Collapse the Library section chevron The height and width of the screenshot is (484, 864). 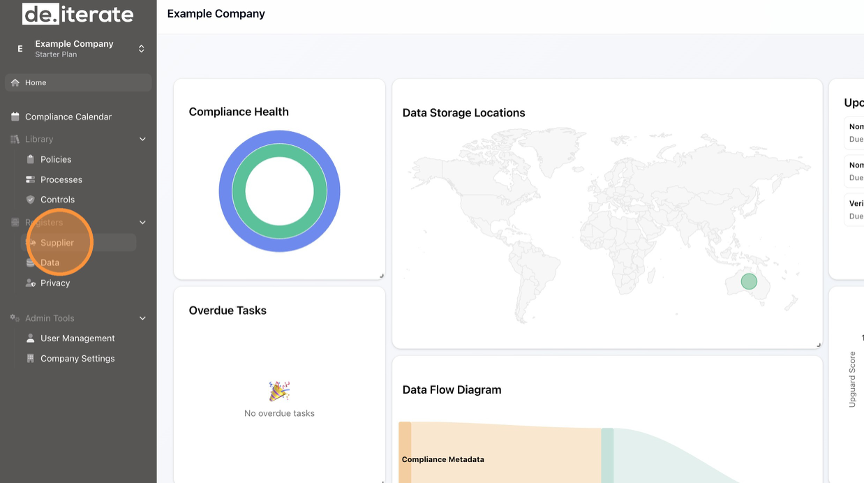click(x=142, y=139)
